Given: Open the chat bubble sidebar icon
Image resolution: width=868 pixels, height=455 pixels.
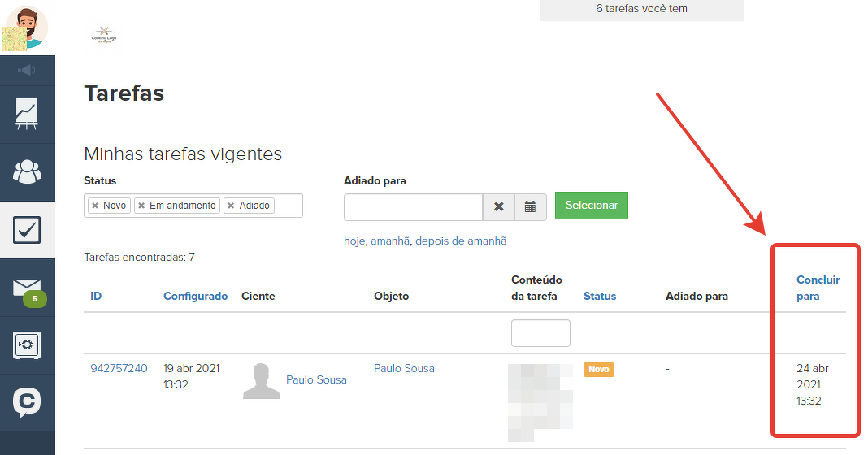Looking at the screenshot, I should [x=27, y=402].
